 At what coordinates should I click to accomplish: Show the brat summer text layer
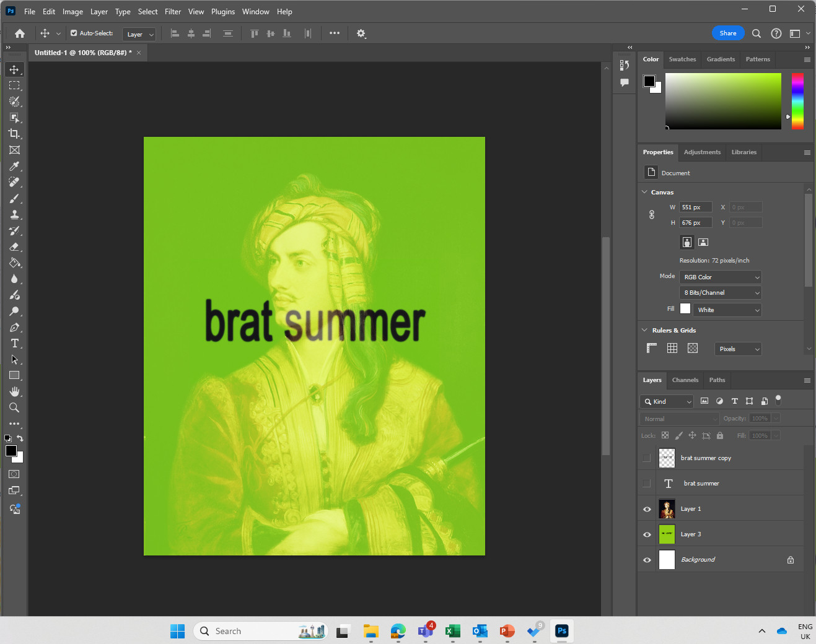click(x=647, y=484)
